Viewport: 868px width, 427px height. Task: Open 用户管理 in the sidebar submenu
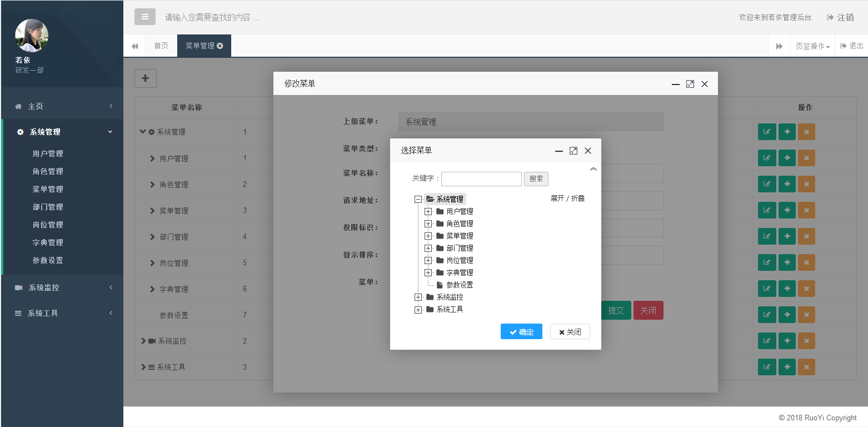(x=48, y=153)
